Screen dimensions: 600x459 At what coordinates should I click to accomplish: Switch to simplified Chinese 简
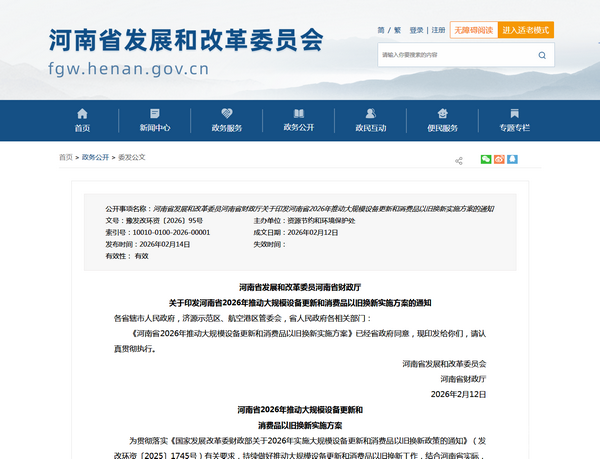381,31
